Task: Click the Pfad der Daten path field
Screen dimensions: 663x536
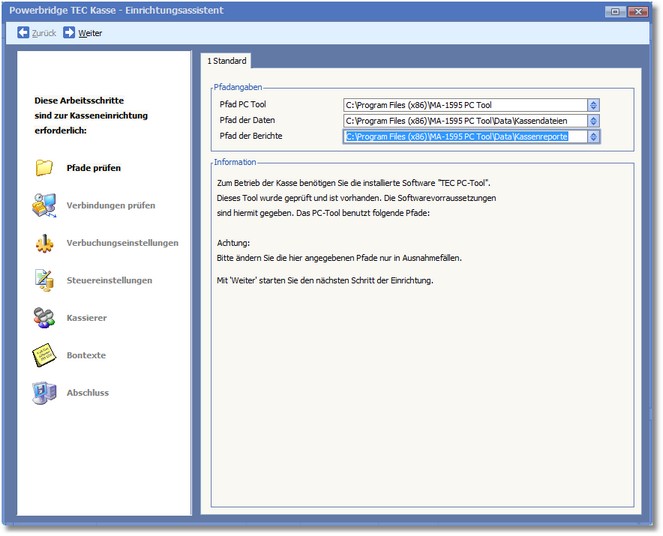Action: pyautogui.click(x=464, y=121)
